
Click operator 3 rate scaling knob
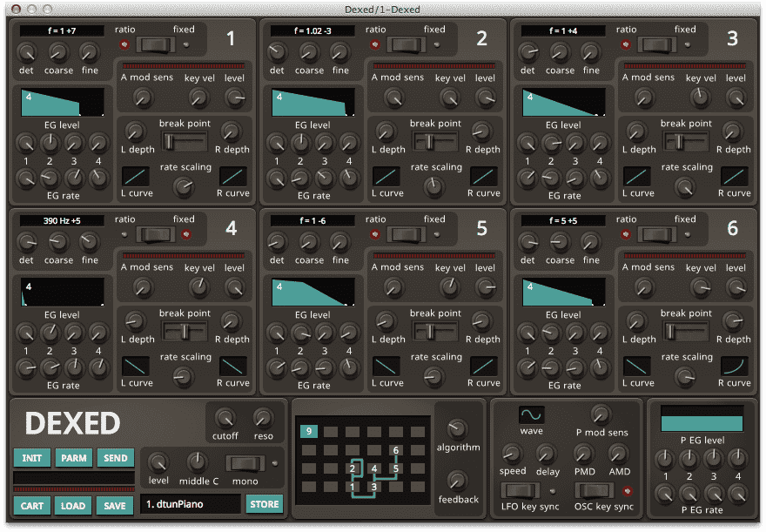(x=685, y=186)
